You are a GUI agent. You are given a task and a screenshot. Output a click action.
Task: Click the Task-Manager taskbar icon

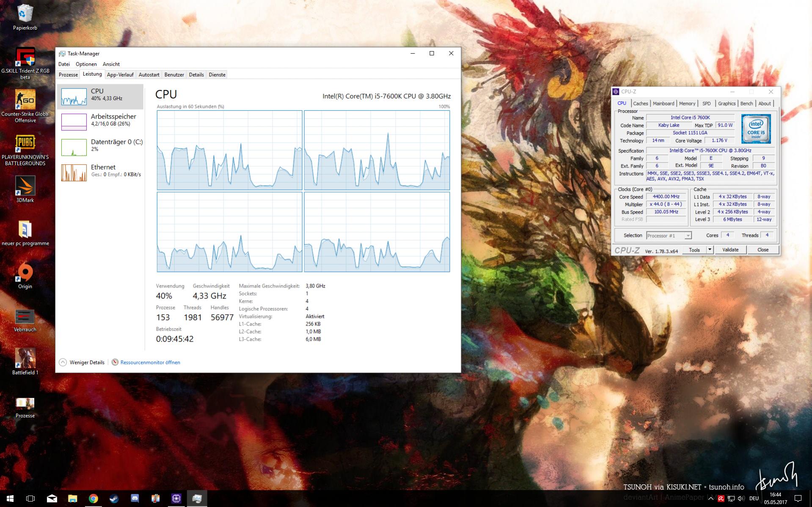pyautogui.click(x=197, y=499)
